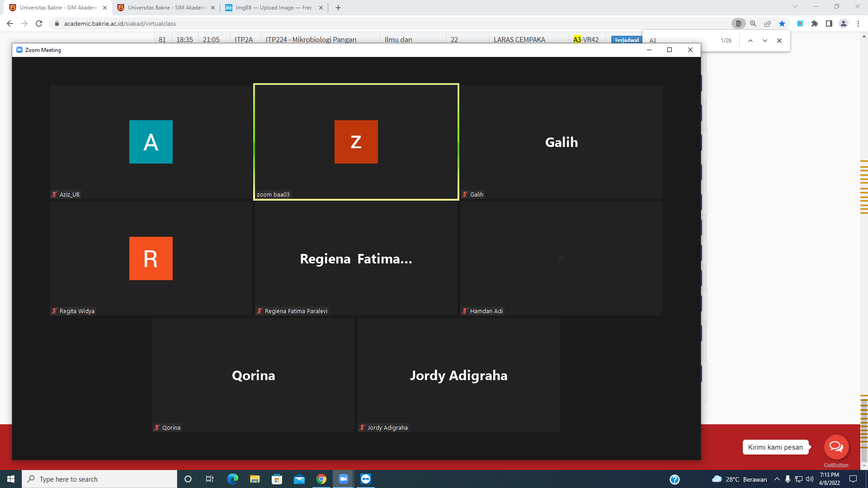Screen dimensions: 868x488
Task: Click Aziz_UB's teal avatar tile
Action: pyautogui.click(x=151, y=142)
